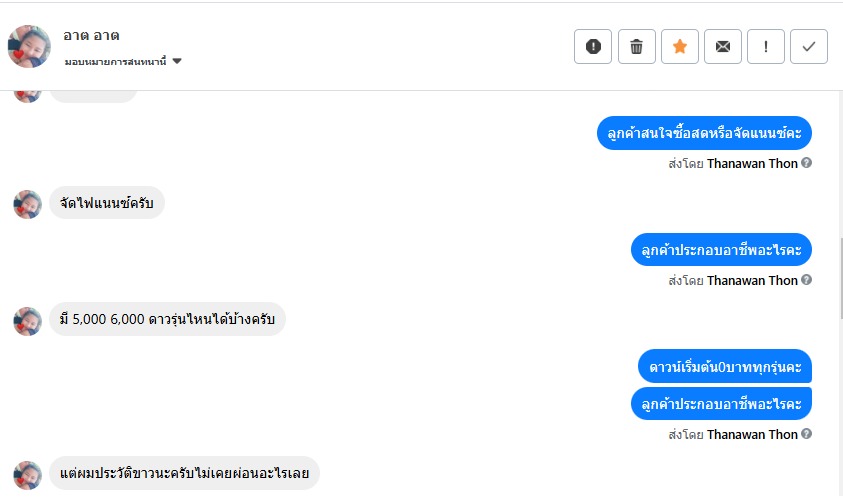843x503 pixels.
Task: Click the spam report circle-exclamation icon
Action: 593,47
